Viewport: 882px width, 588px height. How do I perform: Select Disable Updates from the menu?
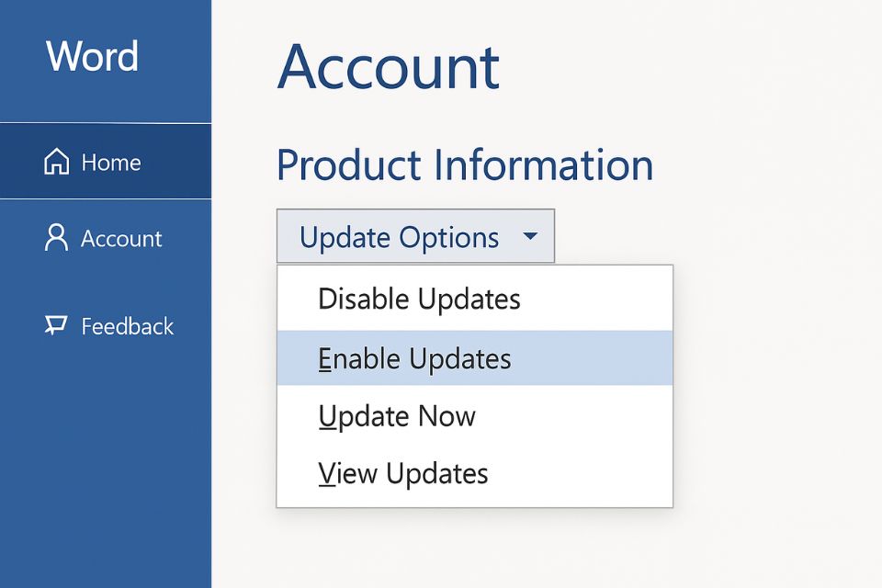pyautogui.click(x=419, y=299)
